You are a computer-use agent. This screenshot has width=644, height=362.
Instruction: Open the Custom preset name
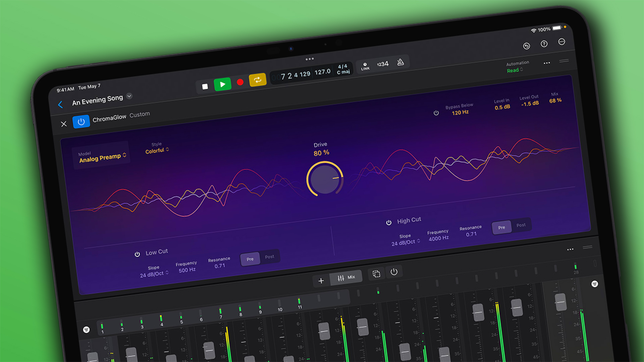140,115
